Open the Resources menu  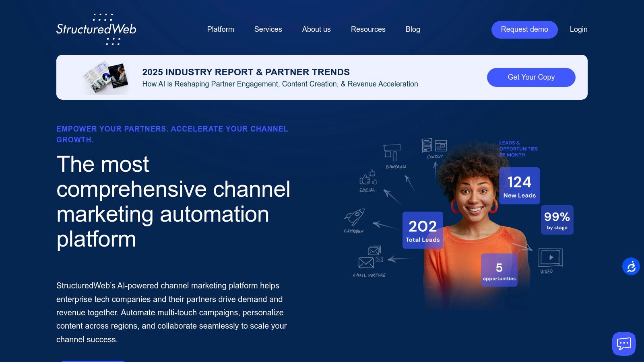point(368,29)
